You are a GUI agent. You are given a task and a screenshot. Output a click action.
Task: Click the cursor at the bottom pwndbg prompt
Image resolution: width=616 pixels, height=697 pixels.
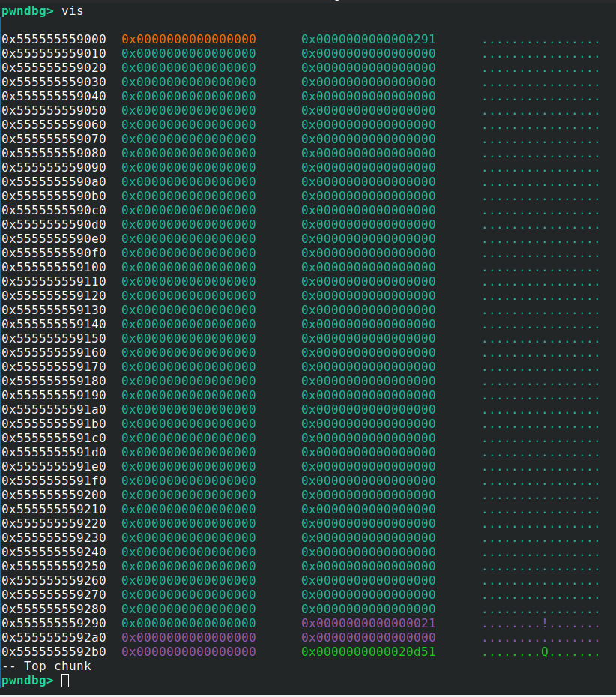tap(65, 681)
